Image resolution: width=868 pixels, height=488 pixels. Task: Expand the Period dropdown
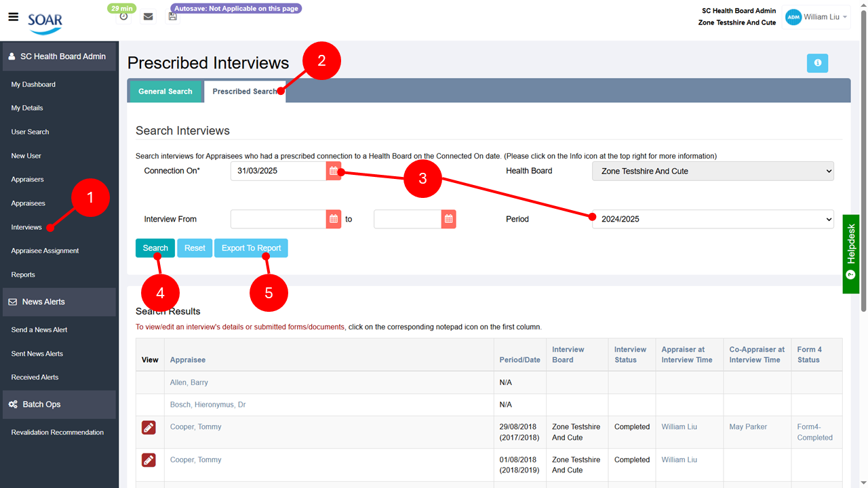click(x=712, y=219)
